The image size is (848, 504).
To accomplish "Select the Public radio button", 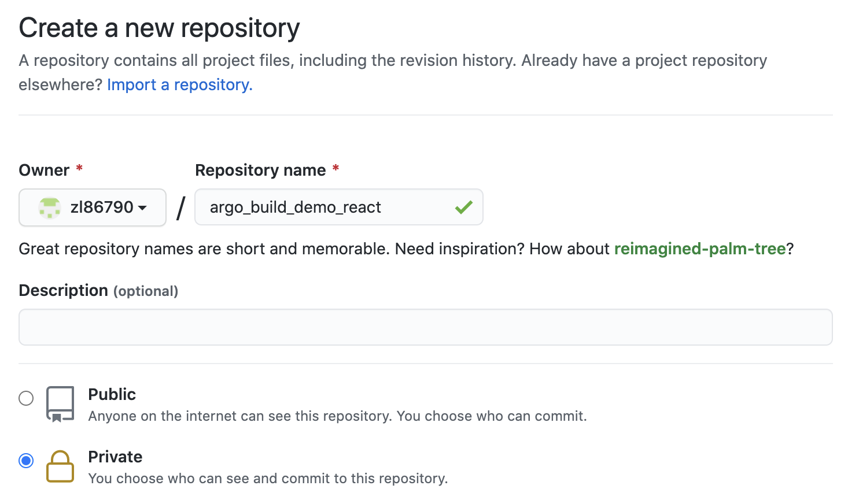I will (x=26, y=398).
